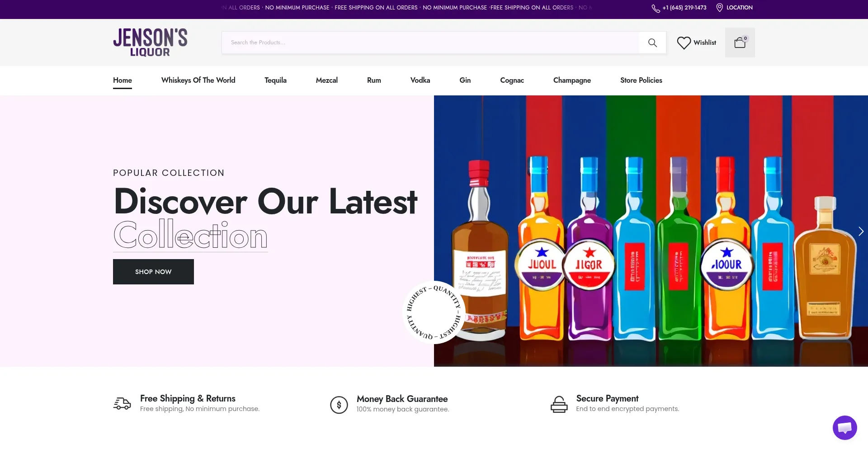Open the Store Policies page
This screenshot has height=449, width=868.
pyautogui.click(x=641, y=80)
